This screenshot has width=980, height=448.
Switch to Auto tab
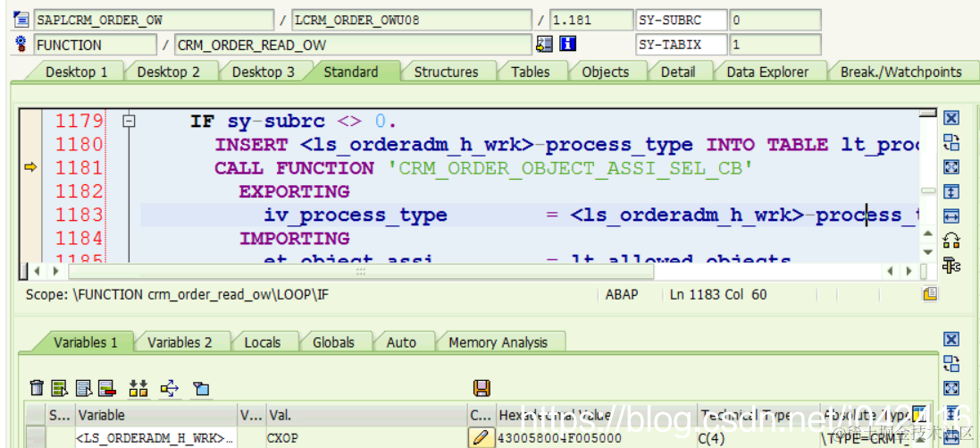(401, 342)
